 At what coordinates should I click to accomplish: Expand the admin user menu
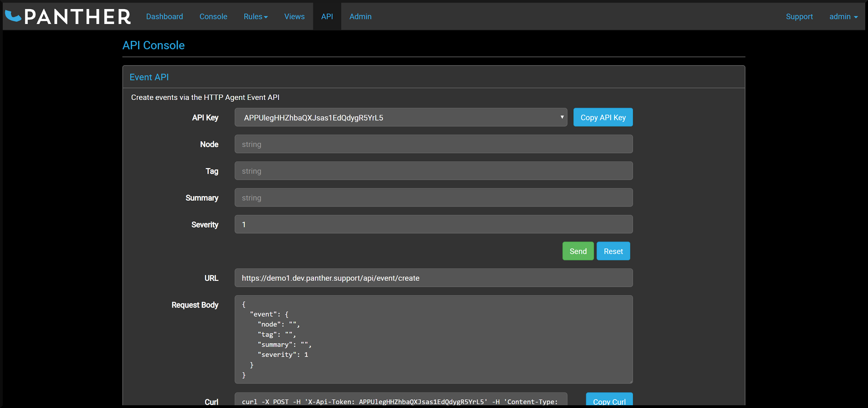pyautogui.click(x=843, y=17)
